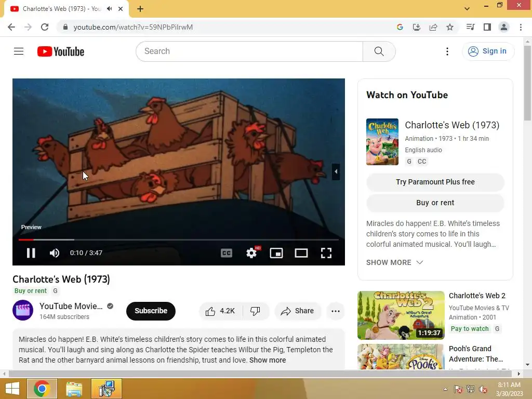Click the horizontal page scrollbar
This screenshot has width=532, height=399.
(x=261, y=374)
